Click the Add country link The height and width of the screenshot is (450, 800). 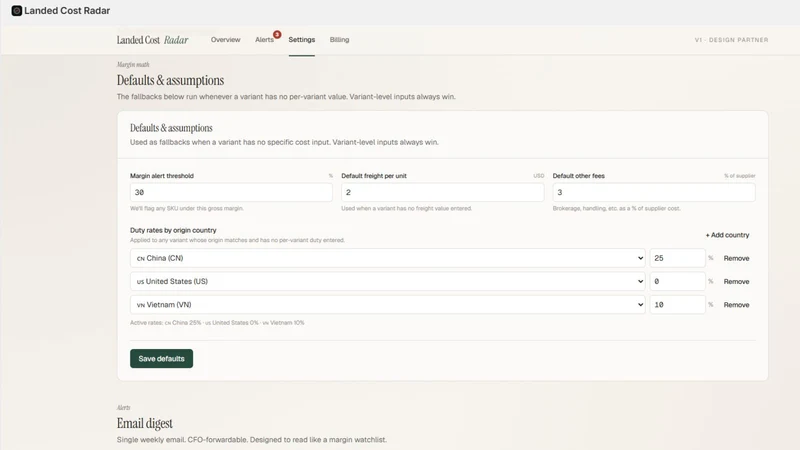727,235
